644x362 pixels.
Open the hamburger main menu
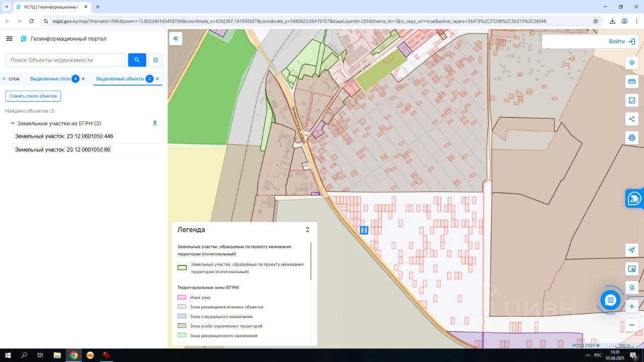coord(9,39)
